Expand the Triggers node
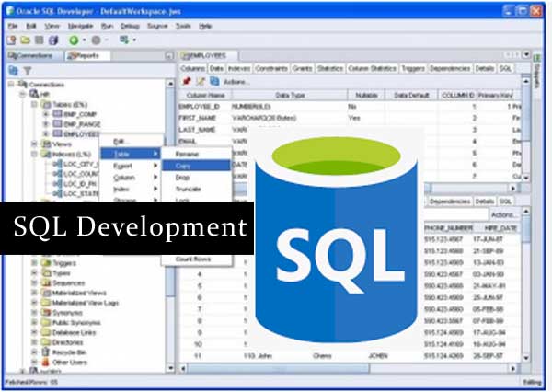552x392 pixels. tap(35, 263)
